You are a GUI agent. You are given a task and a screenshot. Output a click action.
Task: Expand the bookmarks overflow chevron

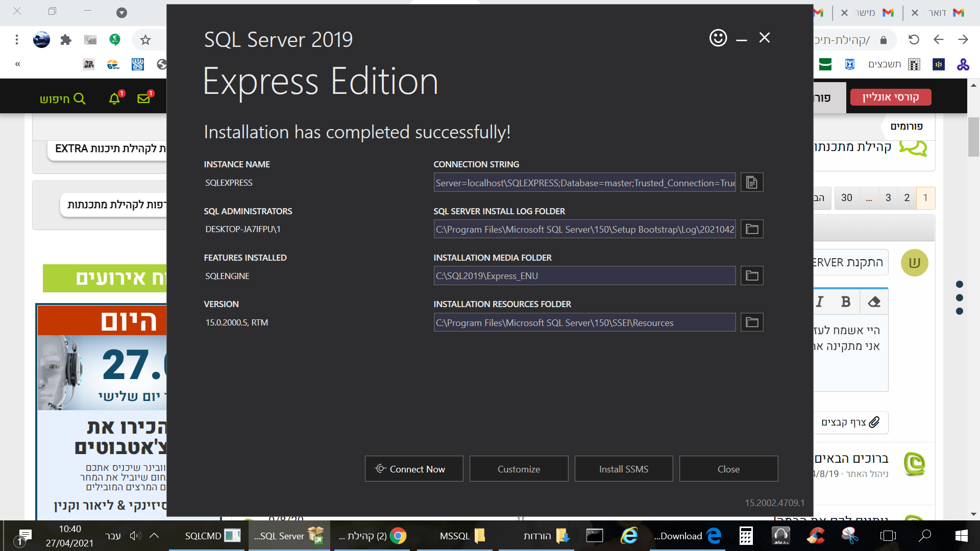(18, 64)
